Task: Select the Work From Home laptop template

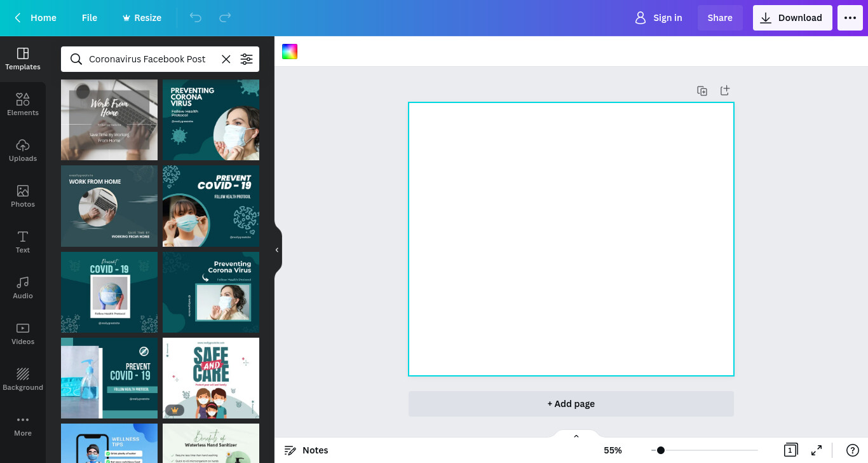Action: [109, 120]
